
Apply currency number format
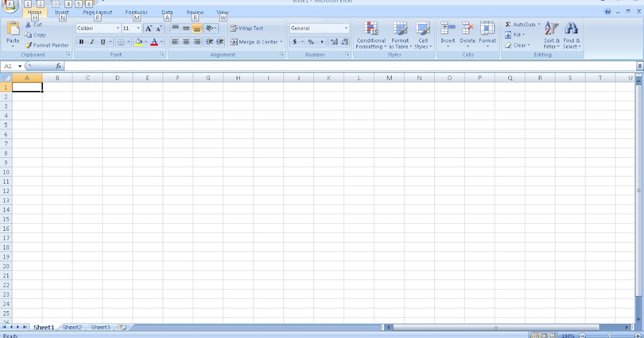pyautogui.click(x=294, y=41)
